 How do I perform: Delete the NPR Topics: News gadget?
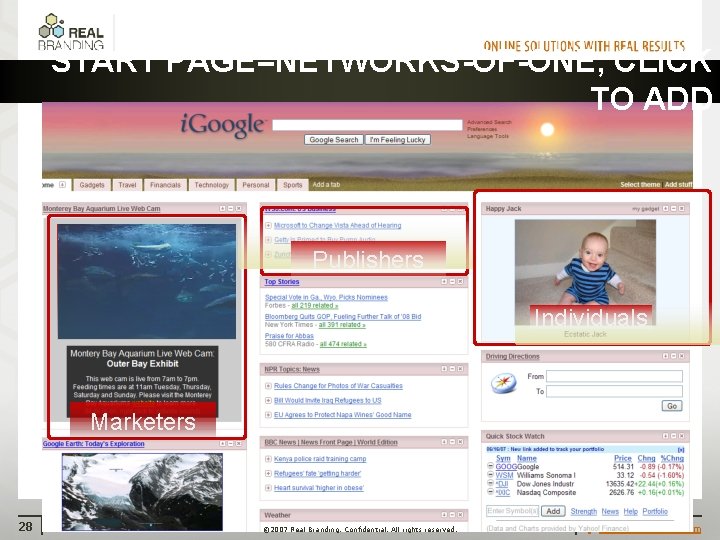pos(460,369)
